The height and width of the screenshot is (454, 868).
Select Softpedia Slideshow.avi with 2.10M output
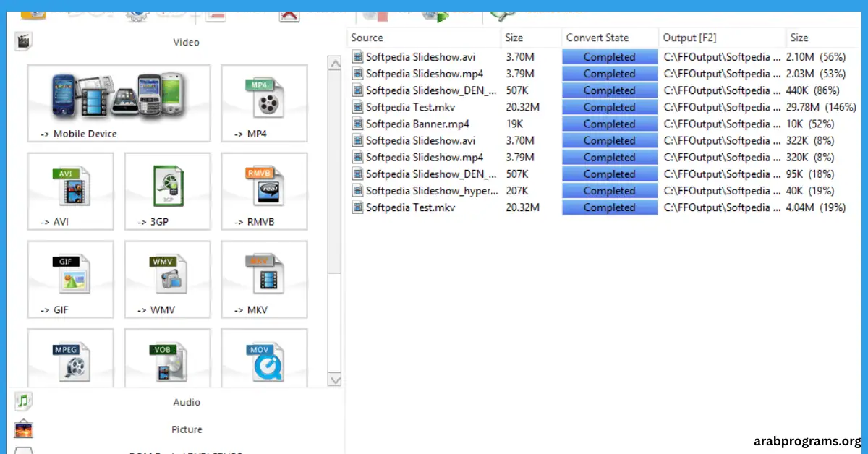[420, 57]
